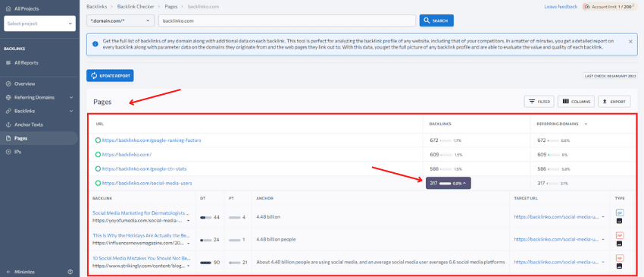Open yoyofumedia.com URL dropdown arrow
This screenshot has width=644, height=277.
click(188, 221)
